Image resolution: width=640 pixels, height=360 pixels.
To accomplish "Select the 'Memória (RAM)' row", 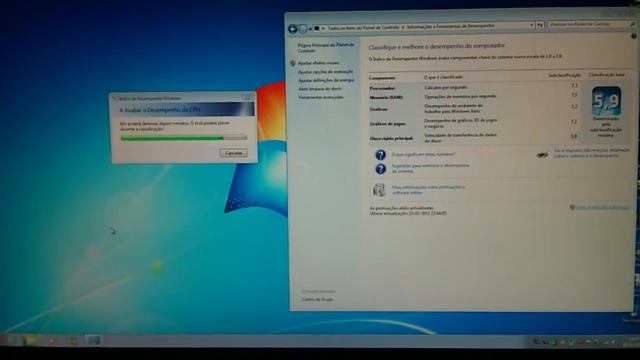I will click(474, 97).
